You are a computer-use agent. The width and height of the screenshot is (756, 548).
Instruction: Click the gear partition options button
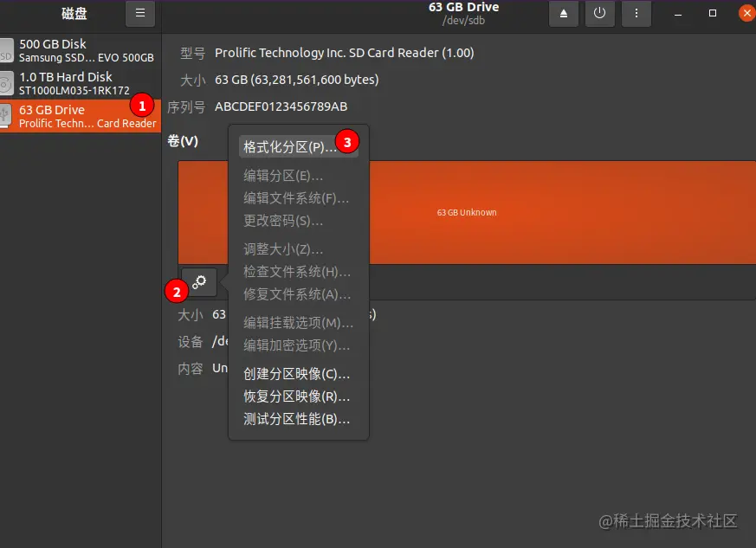[200, 281]
